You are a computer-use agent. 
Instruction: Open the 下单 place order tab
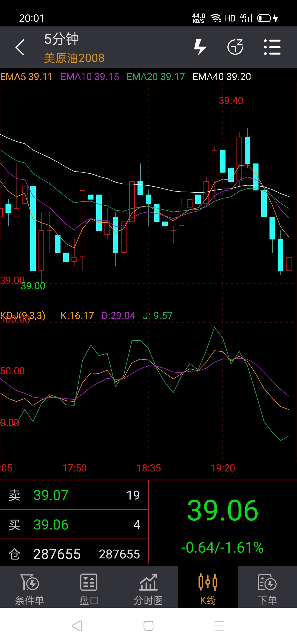267,587
